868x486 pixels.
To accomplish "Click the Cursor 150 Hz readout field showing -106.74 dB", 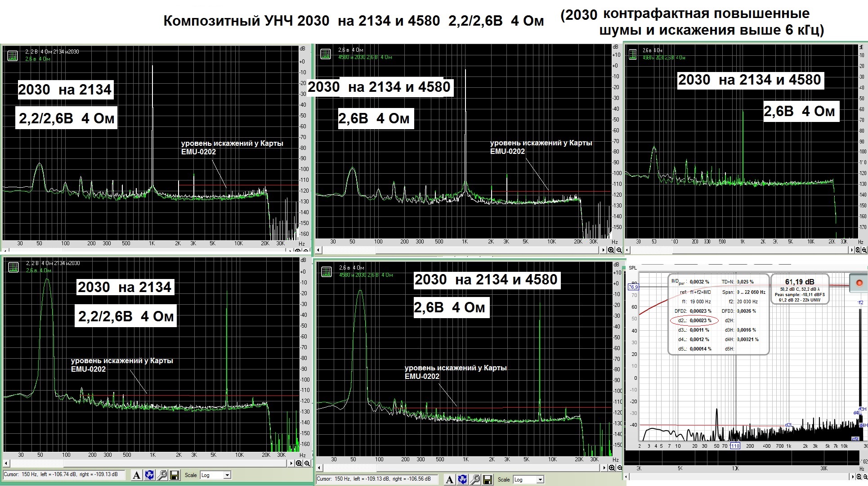I will coord(63,474).
